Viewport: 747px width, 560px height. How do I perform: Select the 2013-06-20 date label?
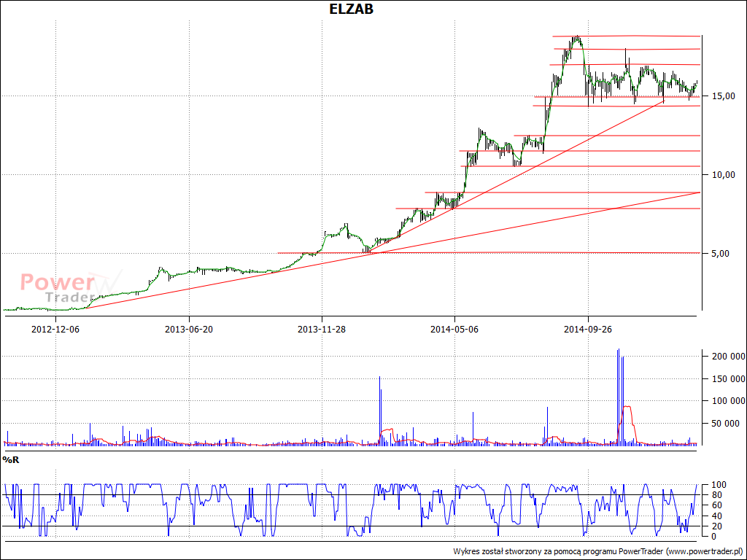pyautogui.click(x=189, y=329)
